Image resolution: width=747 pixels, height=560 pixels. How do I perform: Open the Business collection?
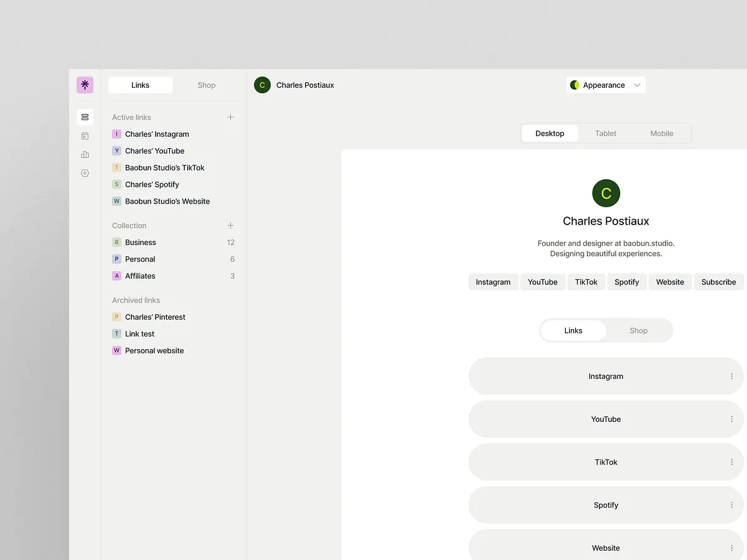point(141,242)
